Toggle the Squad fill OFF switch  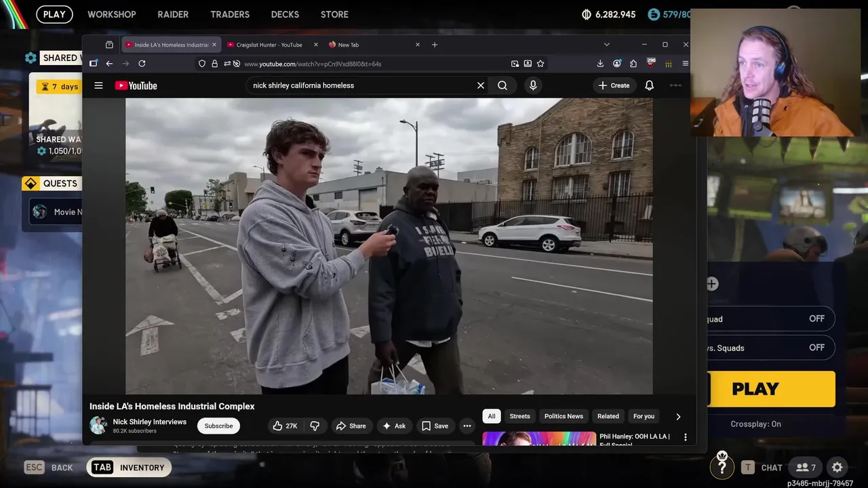816,319
